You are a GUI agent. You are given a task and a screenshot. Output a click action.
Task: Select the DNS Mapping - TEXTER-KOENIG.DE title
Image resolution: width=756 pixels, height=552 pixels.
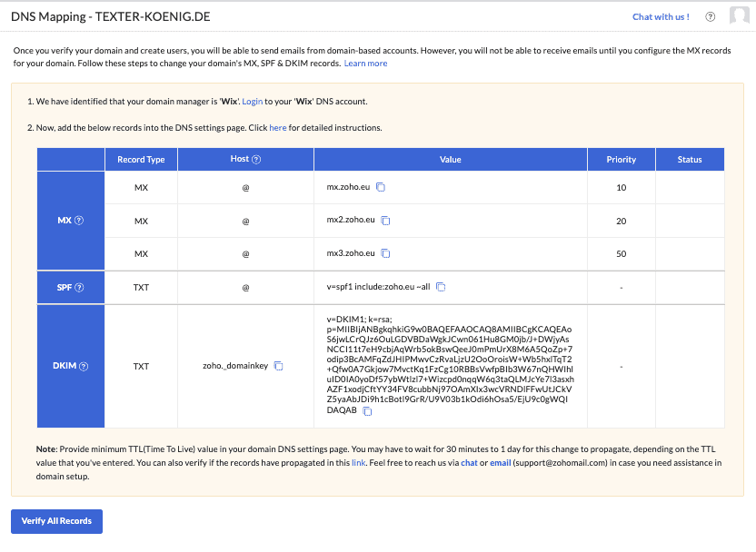point(111,17)
